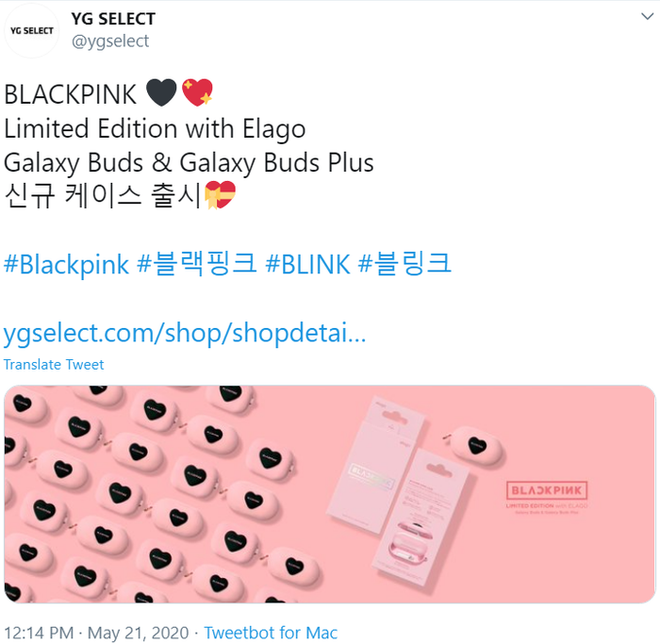Click Translate Tweet
The width and height of the screenshot is (660, 644).
[54, 365]
